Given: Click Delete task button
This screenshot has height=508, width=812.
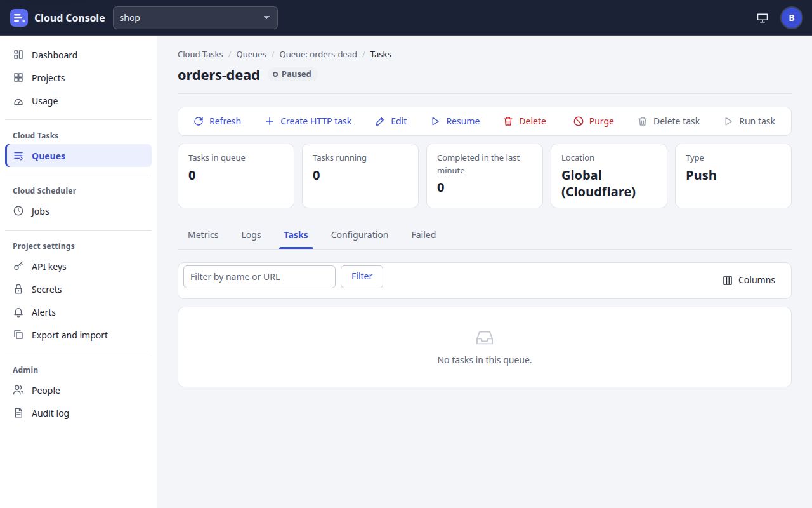Looking at the screenshot, I should pyautogui.click(x=669, y=121).
